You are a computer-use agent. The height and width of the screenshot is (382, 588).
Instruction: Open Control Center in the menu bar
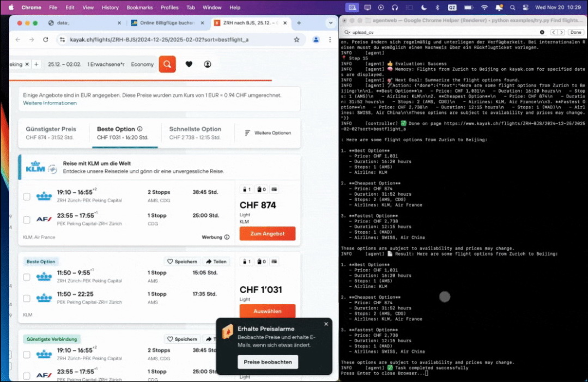click(x=525, y=8)
